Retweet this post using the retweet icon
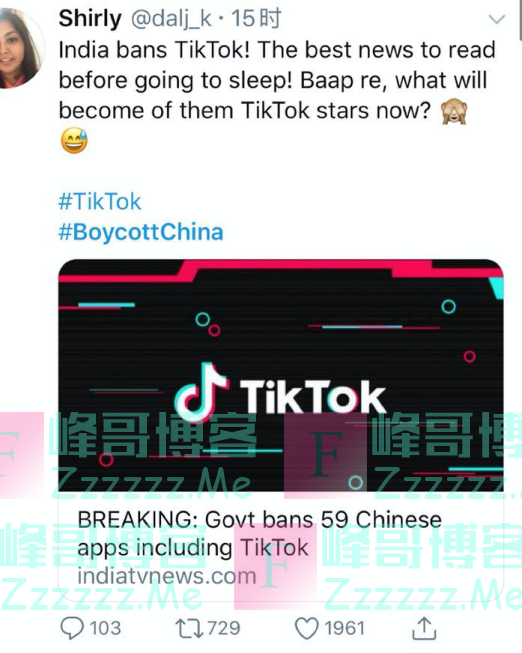522x653 pixels. click(189, 628)
